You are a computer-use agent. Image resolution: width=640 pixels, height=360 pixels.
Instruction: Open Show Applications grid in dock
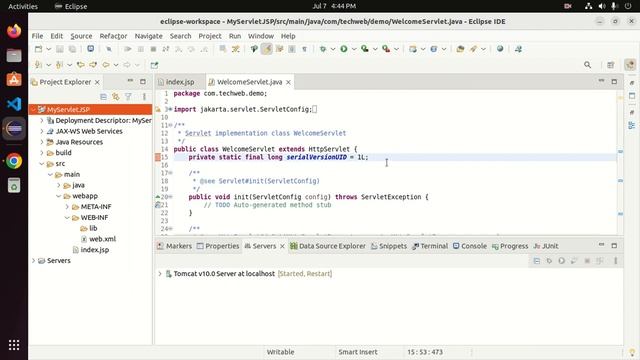point(14,345)
